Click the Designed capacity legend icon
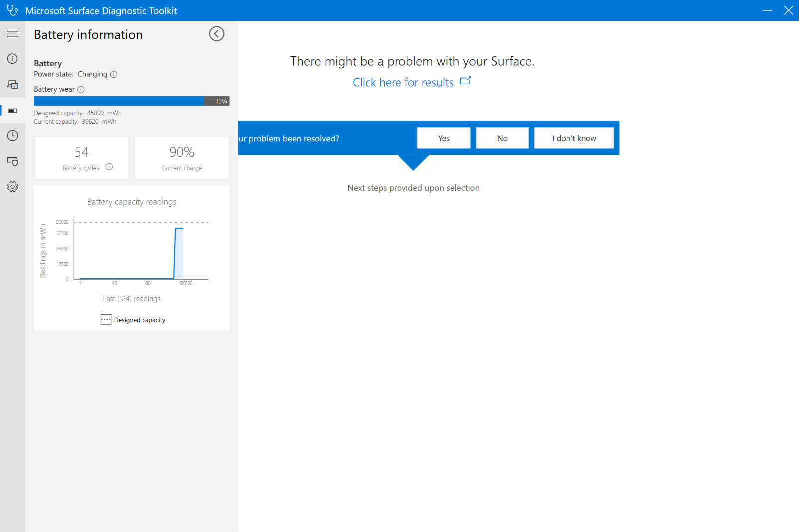Image resolution: width=799 pixels, height=532 pixels. click(106, 320)
